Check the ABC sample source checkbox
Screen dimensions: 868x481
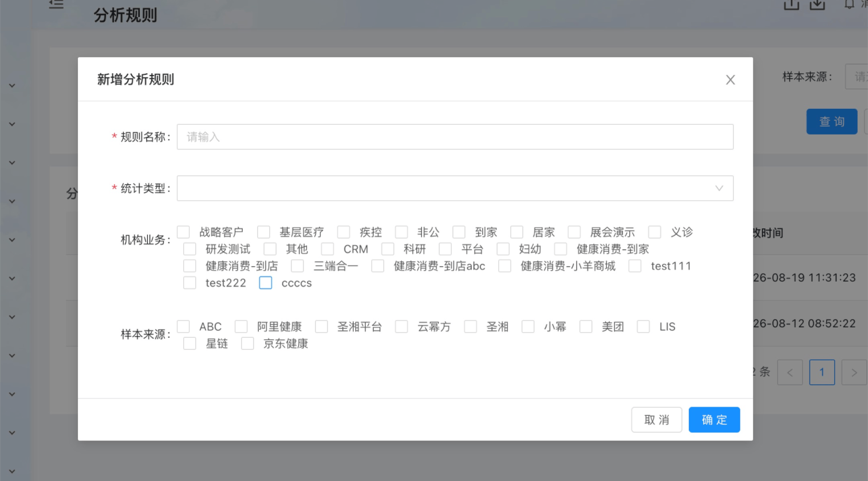(183, 326)
